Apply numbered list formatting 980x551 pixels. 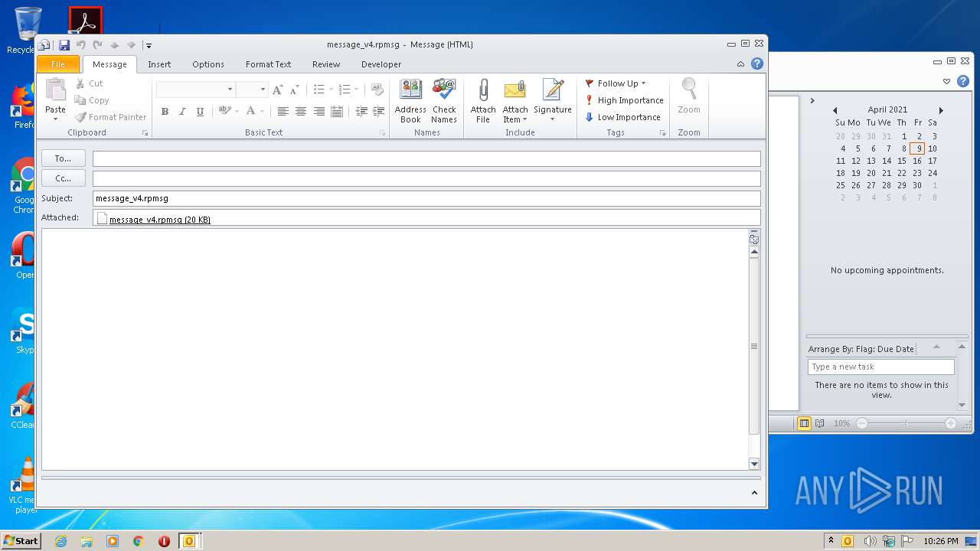click(x=345, y=90)
